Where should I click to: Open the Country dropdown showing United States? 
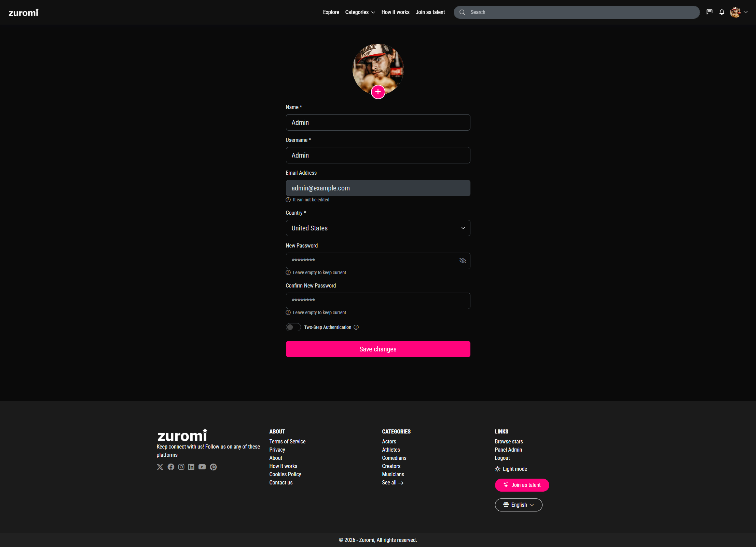[378, 228]
